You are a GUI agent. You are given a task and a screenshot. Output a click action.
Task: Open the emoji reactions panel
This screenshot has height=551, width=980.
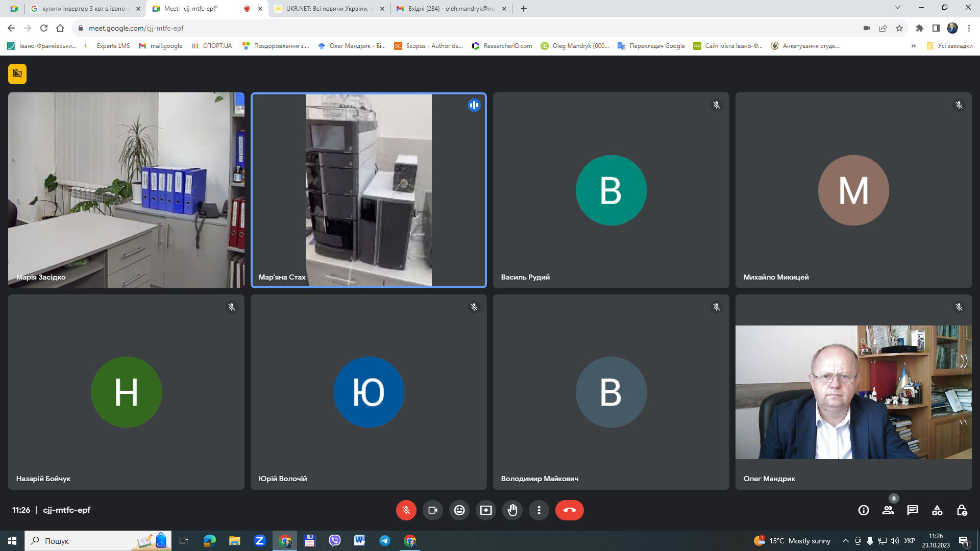click(459, 510)
